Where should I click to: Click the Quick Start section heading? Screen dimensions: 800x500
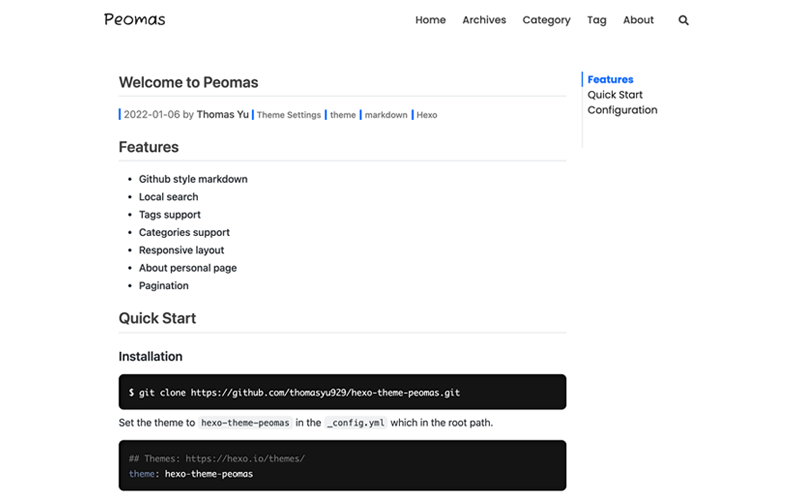coord(157,318)
